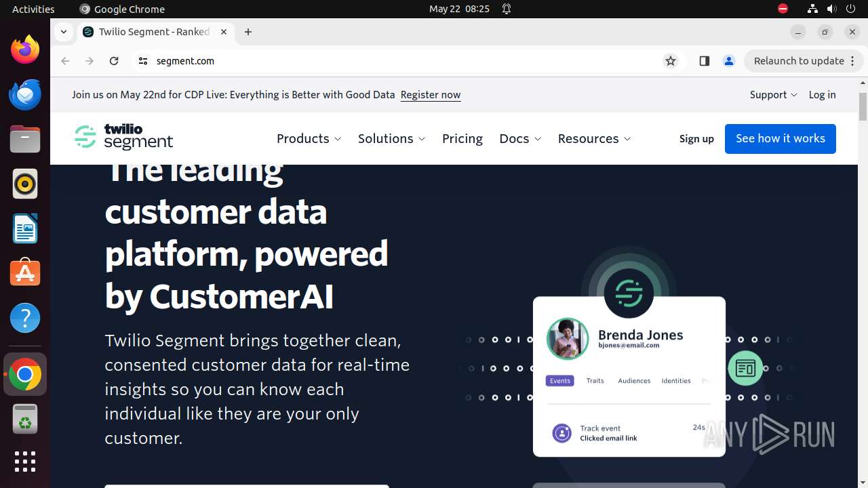Image resolution: width=868 pixels, height=488 pixels.
Task: Click See how it works button
Action: [x=781, y=139]
